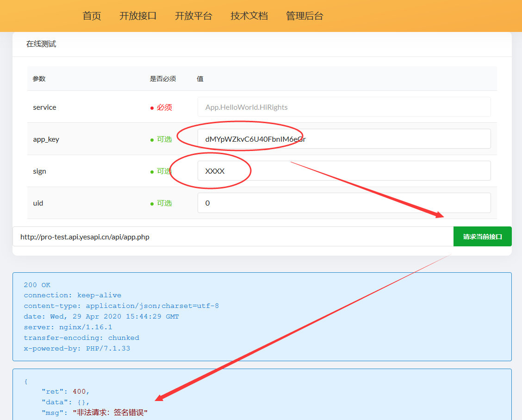This screenshot has height=420, width=522.
Task: Click the 参数 column header
Action: tap(39, 79)
